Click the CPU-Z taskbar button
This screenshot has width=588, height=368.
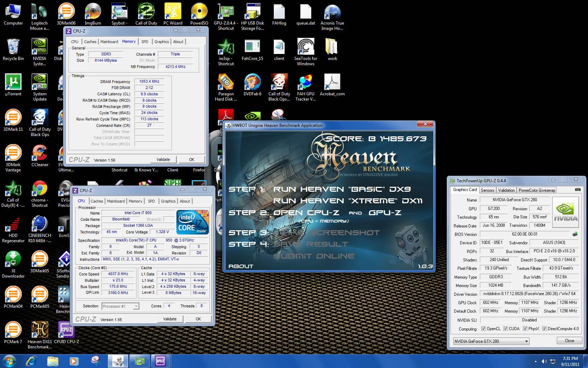(161, 361)
